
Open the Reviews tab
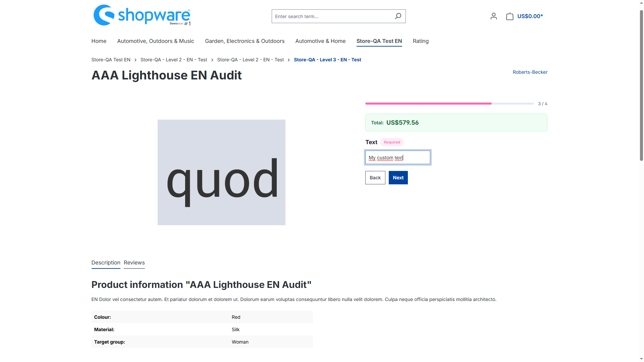coord(134,263)
